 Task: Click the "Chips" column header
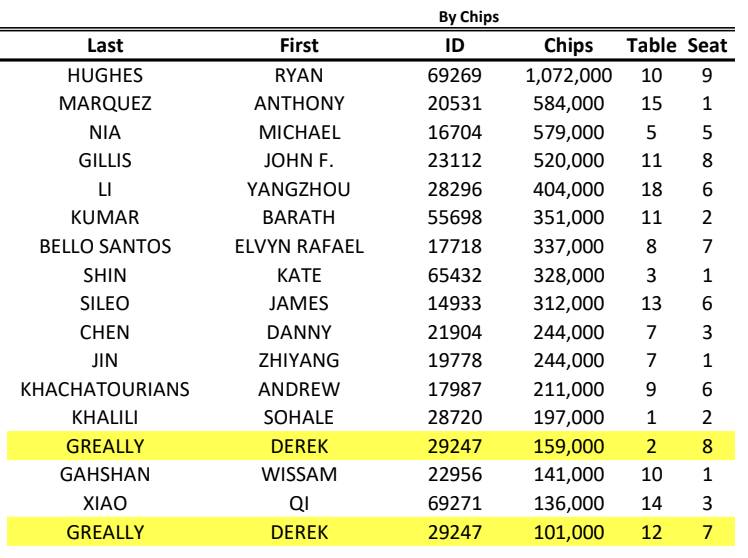click(x=567, y=45)
